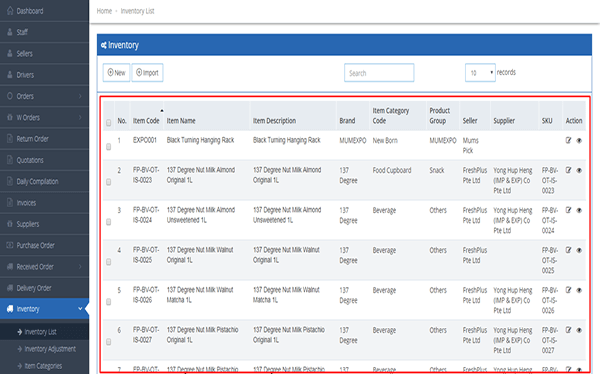
Task: Tick the checkbox for row FP-BV-OT-IS-0023
Action: 109,182
